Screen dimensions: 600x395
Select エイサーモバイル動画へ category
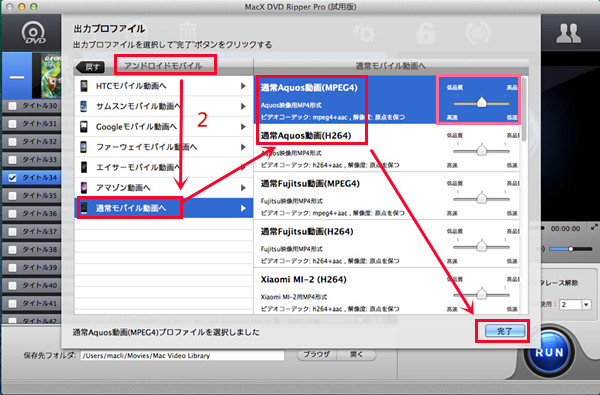[x=164, y=167]
